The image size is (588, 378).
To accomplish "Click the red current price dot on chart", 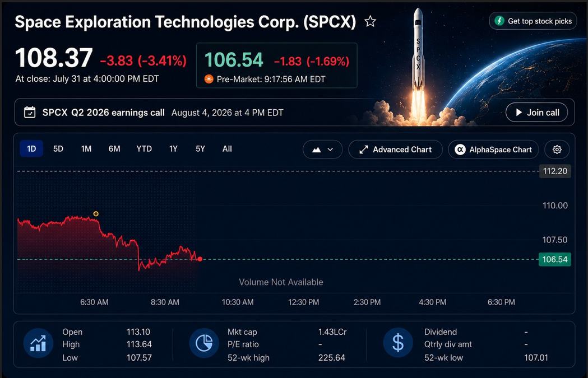I will [200, 259].
